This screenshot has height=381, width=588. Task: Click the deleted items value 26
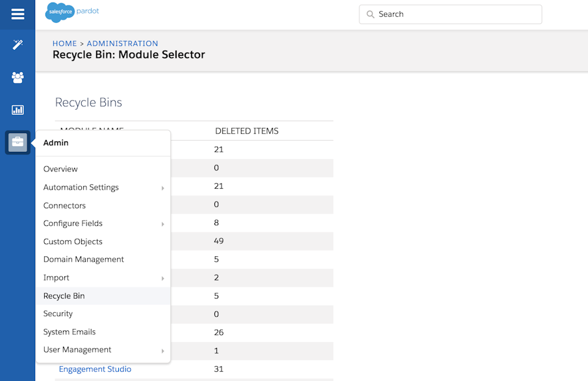pyautogui.click(x=218, y=332)
